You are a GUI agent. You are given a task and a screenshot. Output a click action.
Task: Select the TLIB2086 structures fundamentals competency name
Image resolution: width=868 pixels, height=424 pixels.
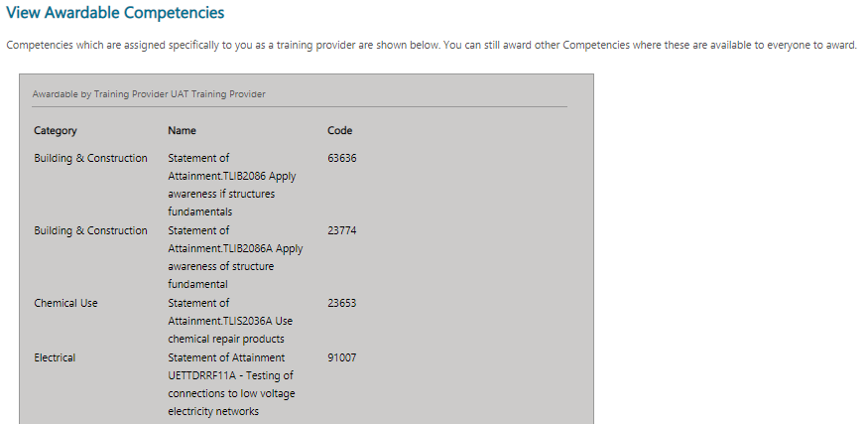coord(232,185)
